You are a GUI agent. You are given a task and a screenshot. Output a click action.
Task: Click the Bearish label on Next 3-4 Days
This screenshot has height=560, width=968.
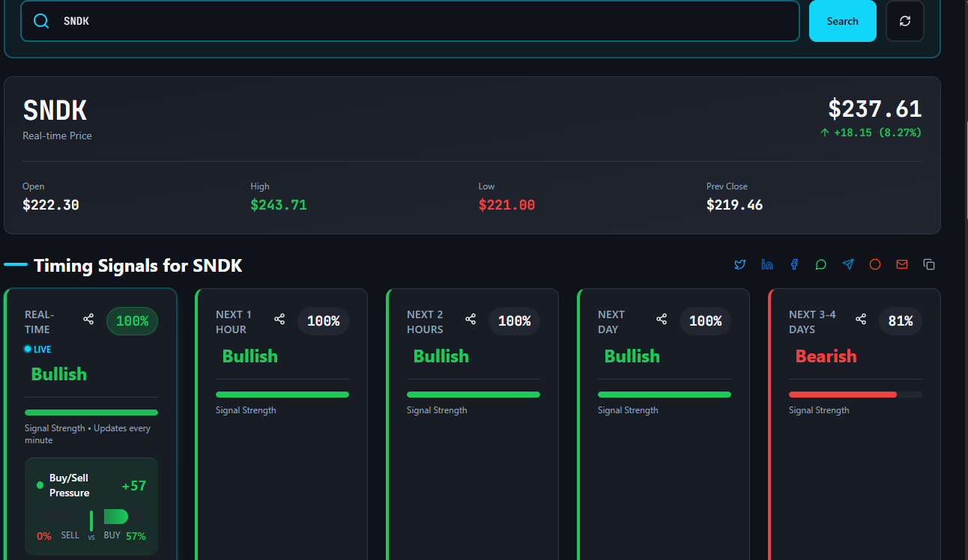(826, 356)
